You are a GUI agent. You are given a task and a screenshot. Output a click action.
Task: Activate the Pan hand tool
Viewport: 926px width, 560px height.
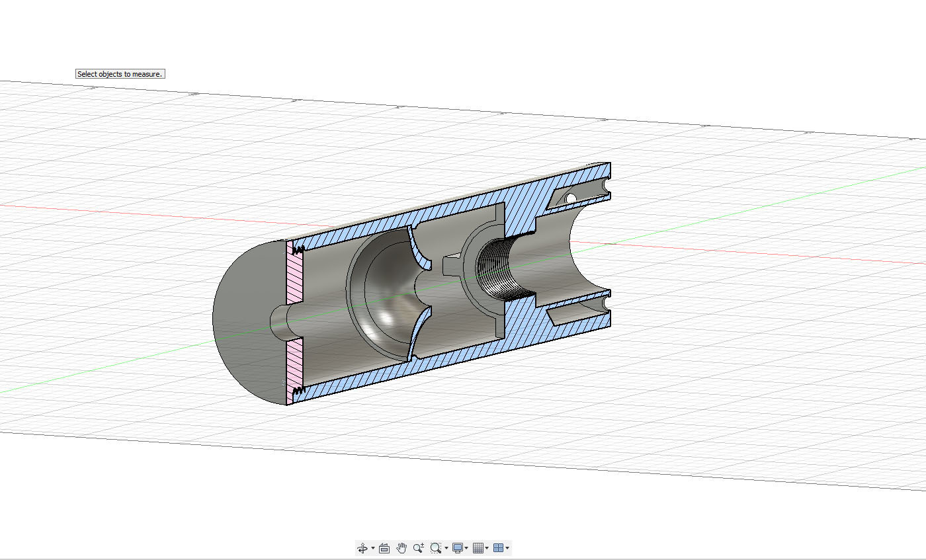click(x=401, y=548)
